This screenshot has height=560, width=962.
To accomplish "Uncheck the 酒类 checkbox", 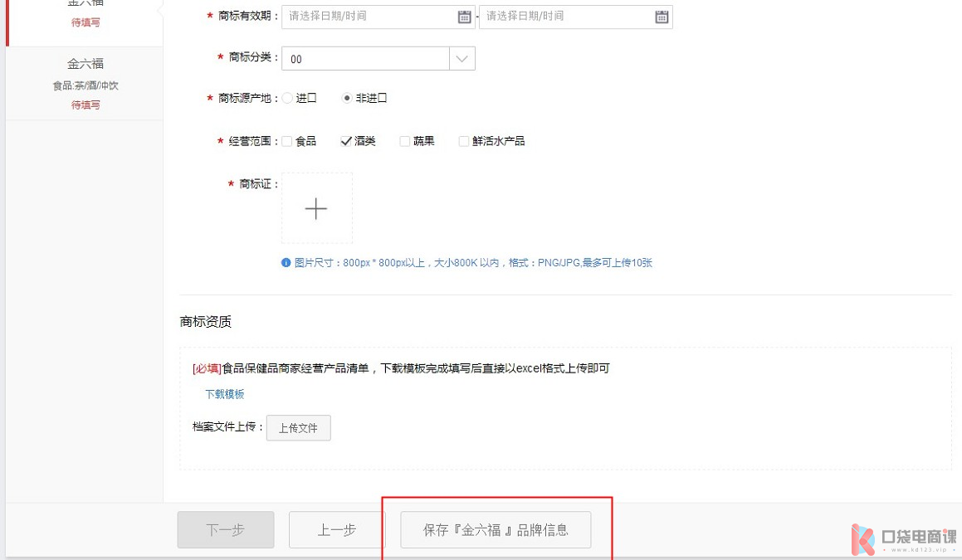I will (346, 141).
